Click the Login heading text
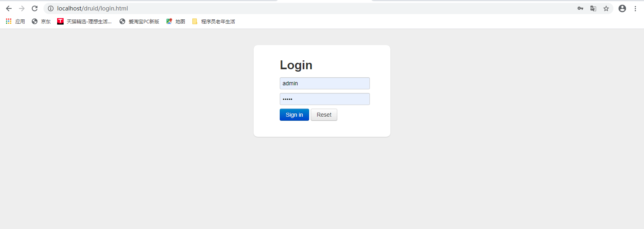Viewport: 644px width, 229px height. point(296,65)
